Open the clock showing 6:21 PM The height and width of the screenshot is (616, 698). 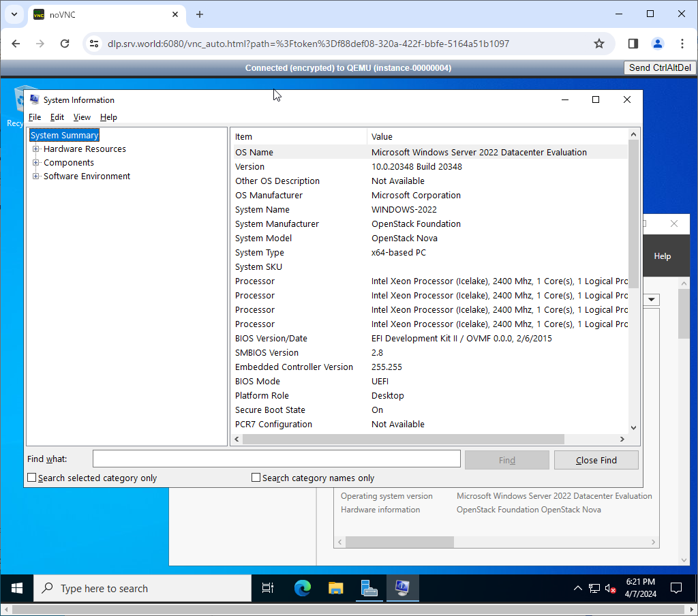(641, 588)
